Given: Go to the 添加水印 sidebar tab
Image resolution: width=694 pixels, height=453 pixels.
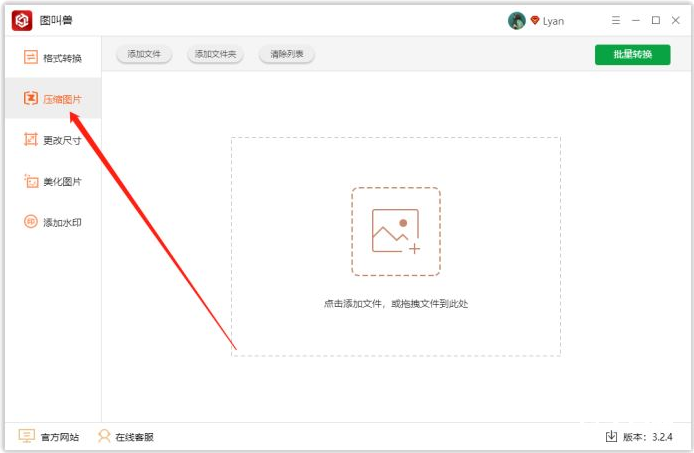Looking at the screenshot, I should [x=53, y=221].
